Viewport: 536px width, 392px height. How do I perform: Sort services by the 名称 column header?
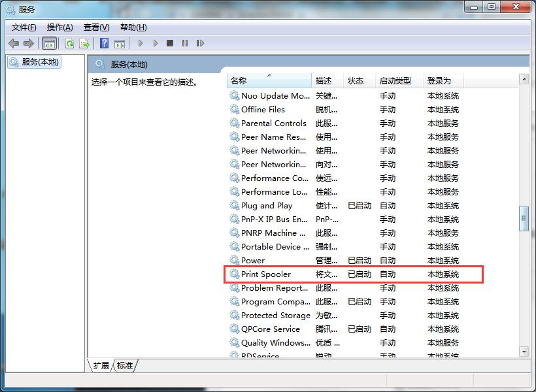261,79
